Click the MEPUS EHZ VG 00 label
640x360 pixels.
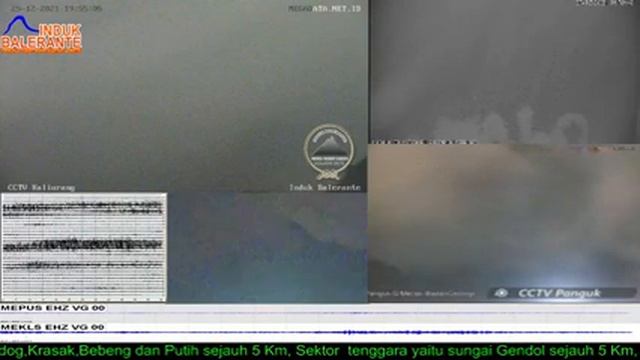point(53,308)
